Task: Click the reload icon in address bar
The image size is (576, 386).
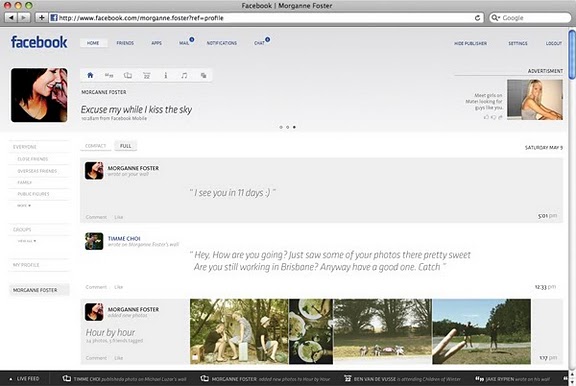Action: pyautogui.click(x=477, y=18)
